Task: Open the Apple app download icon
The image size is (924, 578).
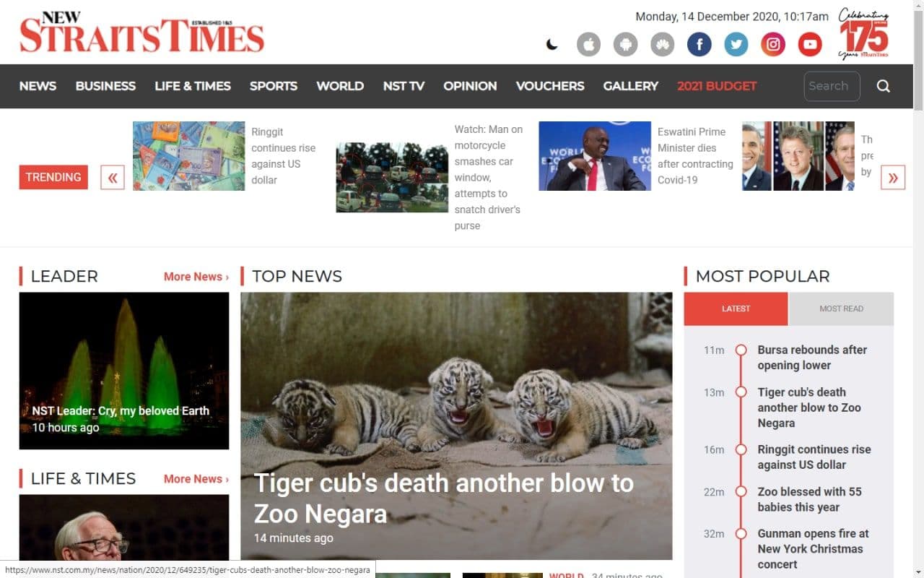Action: [x=588, y=45]
